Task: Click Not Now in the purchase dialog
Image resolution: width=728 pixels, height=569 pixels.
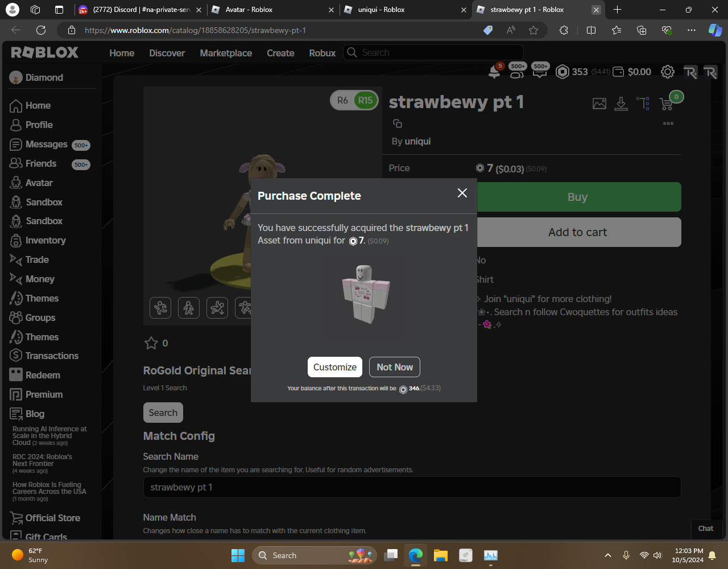Action: click(x=395, y=367)
